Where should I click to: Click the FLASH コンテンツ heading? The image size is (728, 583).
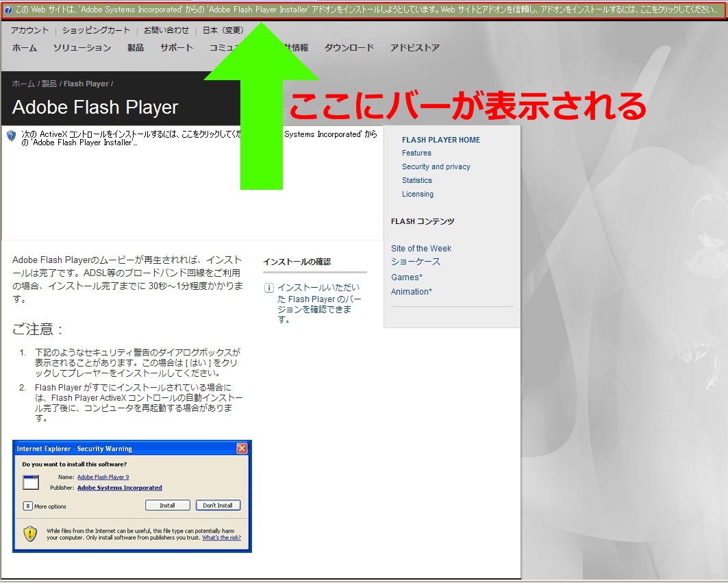pos(423,221)
